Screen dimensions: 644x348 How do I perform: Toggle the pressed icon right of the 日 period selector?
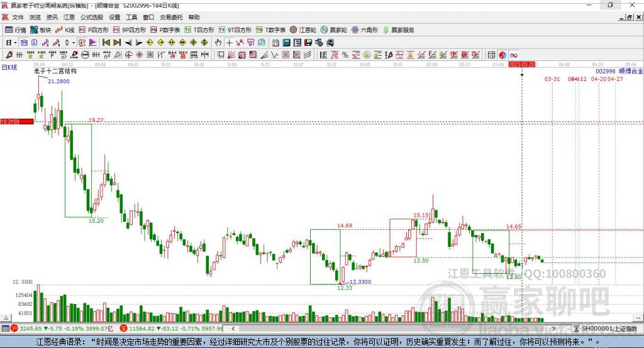point(24,43)
